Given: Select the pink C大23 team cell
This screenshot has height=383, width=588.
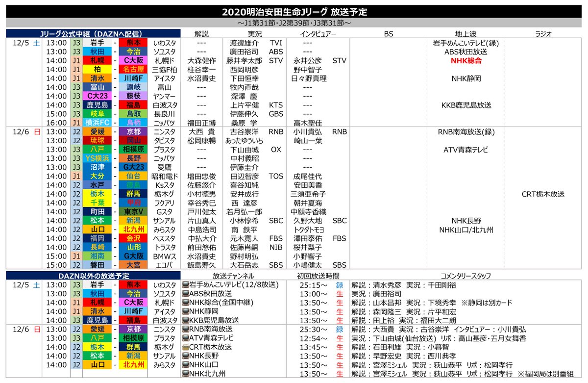Looking at the screenshot, I should 98,96.
